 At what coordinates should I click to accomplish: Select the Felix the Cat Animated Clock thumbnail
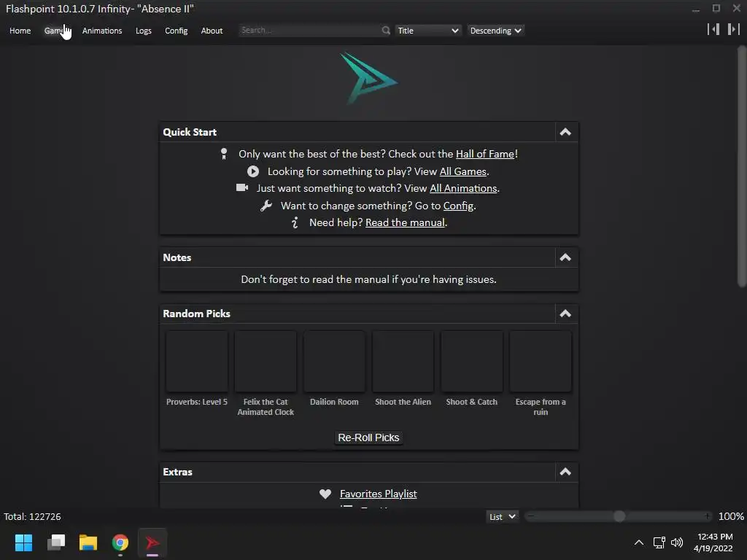point(266,362)
